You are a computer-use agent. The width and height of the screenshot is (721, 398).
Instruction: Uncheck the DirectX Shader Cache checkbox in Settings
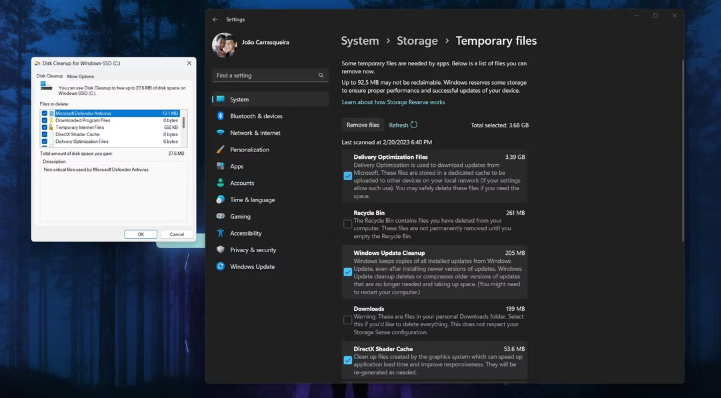pyautogui.click(x=348, y=360)
